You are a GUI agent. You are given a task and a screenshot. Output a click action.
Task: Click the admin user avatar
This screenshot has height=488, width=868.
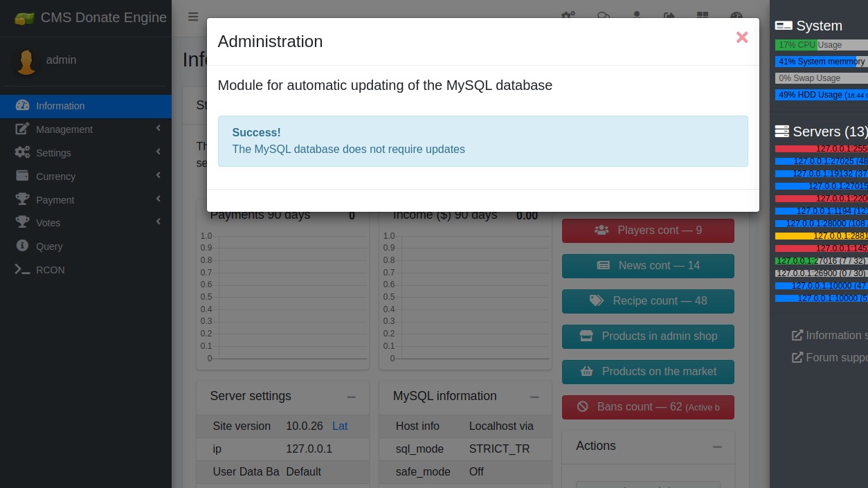pos(26,62)
